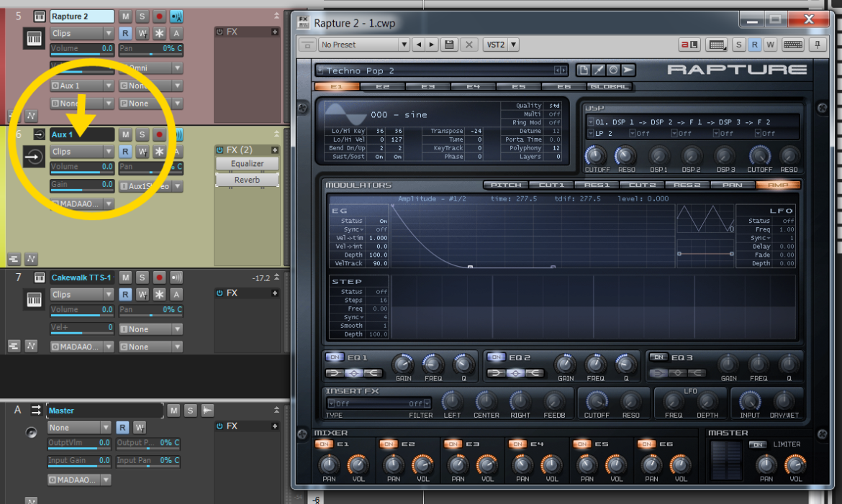
Task: Pin the Rapture 2 plug-in window
Action: [818, 45]
